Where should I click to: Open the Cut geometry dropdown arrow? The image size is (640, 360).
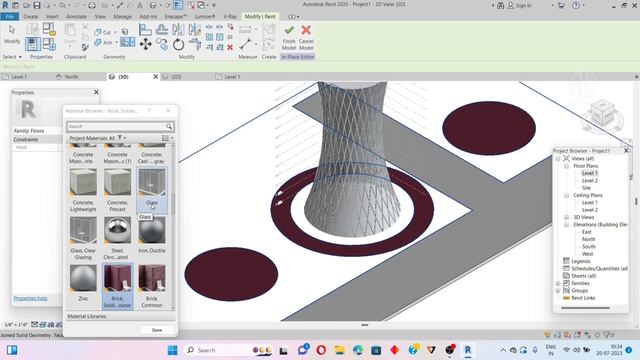(x=116, y=32)
